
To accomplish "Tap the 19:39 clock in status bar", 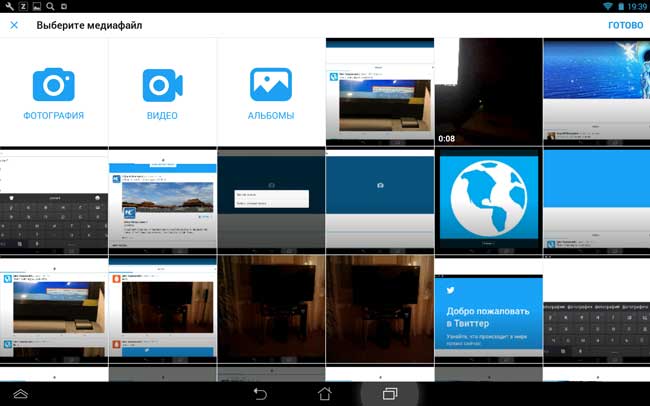I will tap(637, 6).
